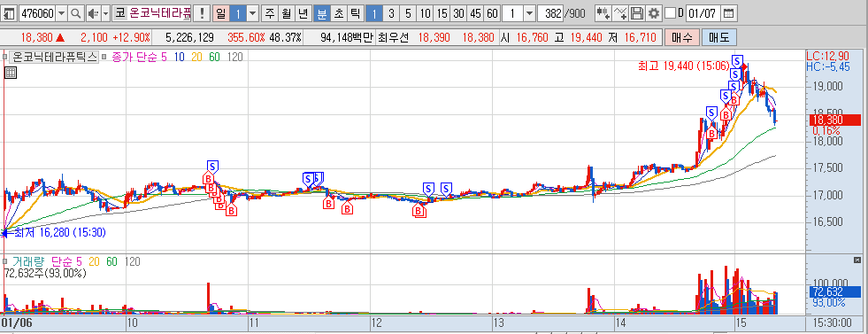Click the 10-period moving average legend number
This screenshot has width=868, height=334.
(x=180, y=57)
